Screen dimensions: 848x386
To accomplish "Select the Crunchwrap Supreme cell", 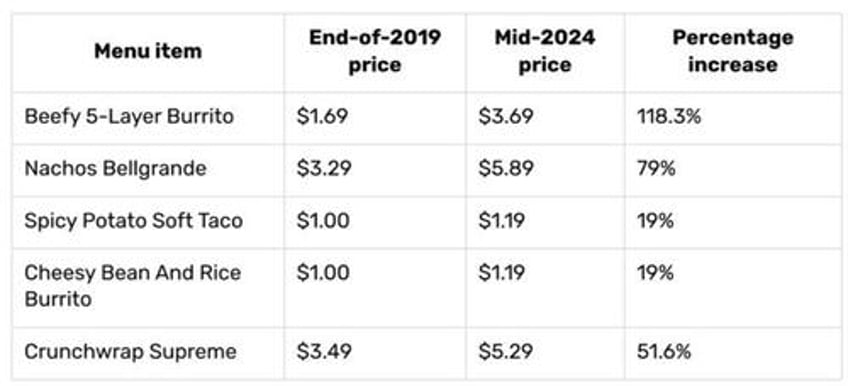I will 148,352.
